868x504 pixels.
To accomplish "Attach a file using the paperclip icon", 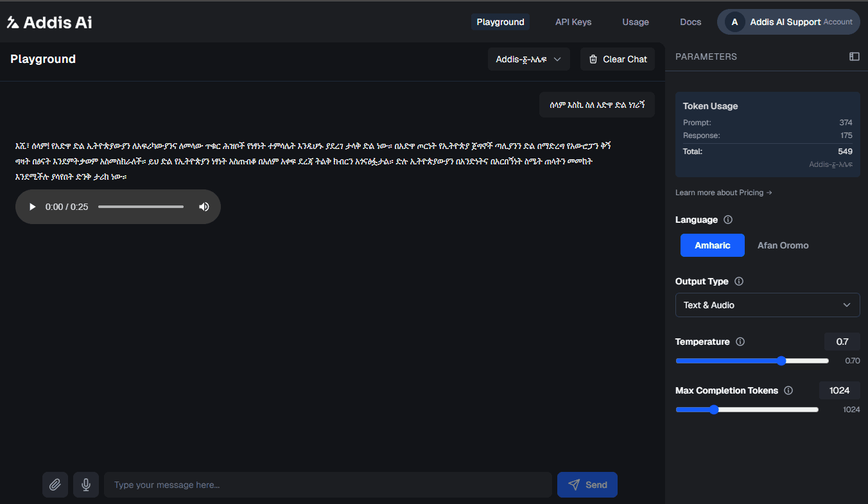I will (x=55, y=484).
